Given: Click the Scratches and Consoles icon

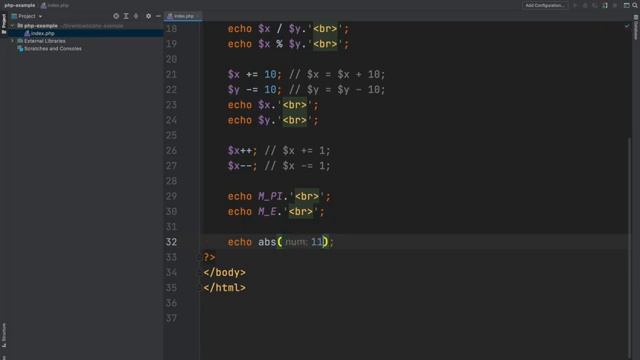Looking at the screenshot, I should click(20, 49).
